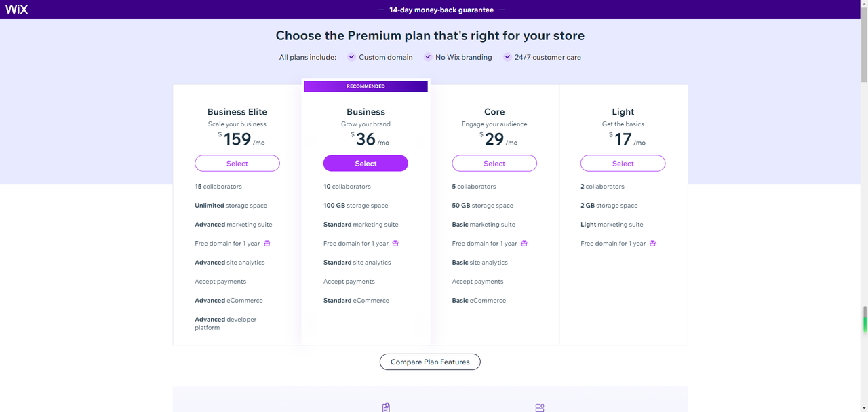Click checkmark icon beside 24/7 customer care
This screenshot has height=412, width=868.
coord(507,57)
